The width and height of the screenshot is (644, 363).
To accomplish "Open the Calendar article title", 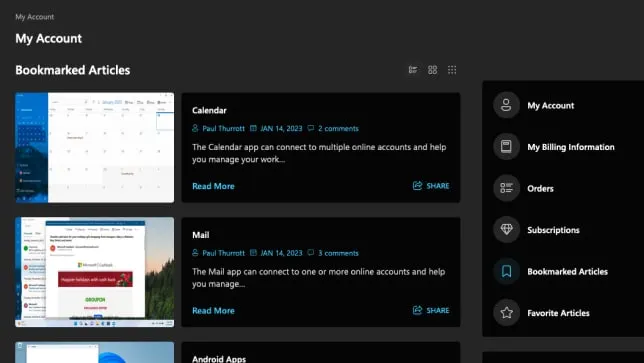I will pyautogui.click(x=209, y=110).
